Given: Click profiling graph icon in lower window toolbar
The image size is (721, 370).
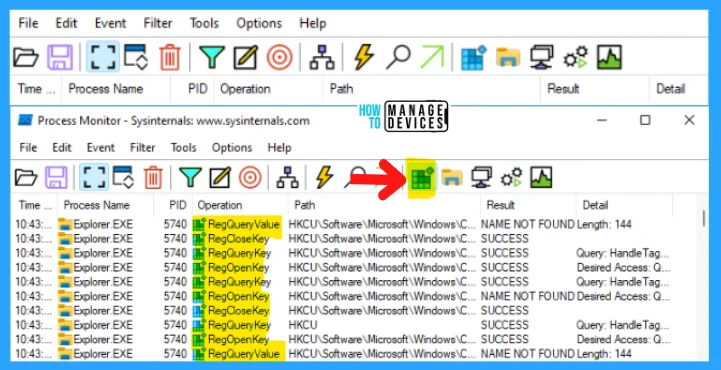Looking at the screenshot, I should (x=541, y=177).
